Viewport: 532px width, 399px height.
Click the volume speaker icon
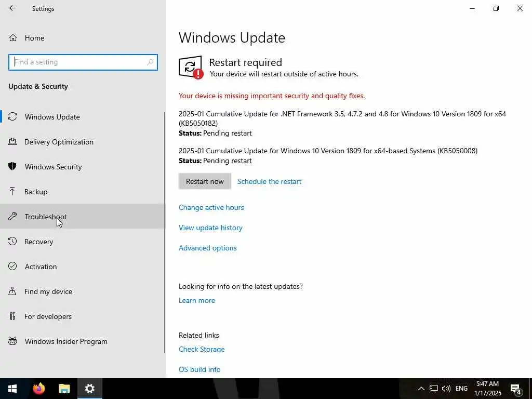(x=446, y=389)
